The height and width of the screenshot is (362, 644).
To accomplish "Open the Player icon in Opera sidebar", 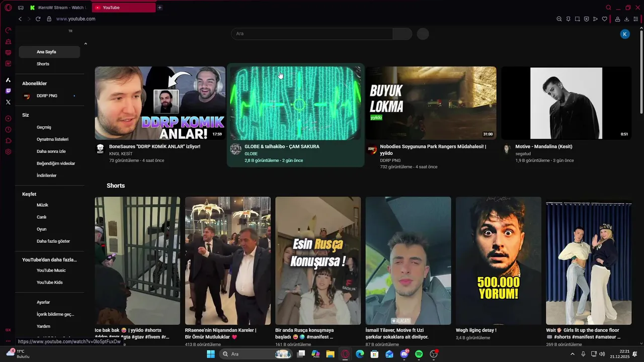I will tap(8, 119).
